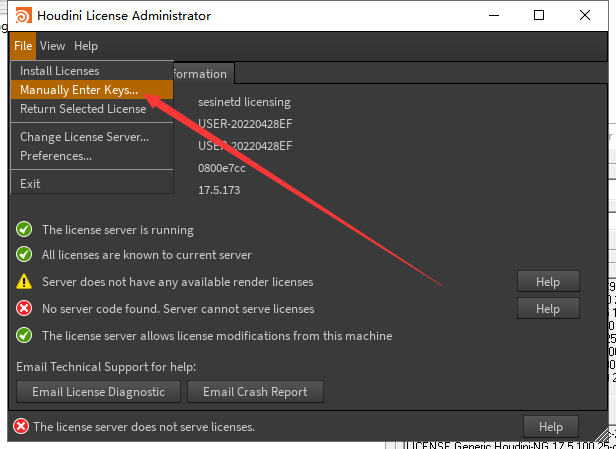This screenshot has width=616, height=449.
Task: Open Preferences from the File menu
Action: click(x=56, y=156)
